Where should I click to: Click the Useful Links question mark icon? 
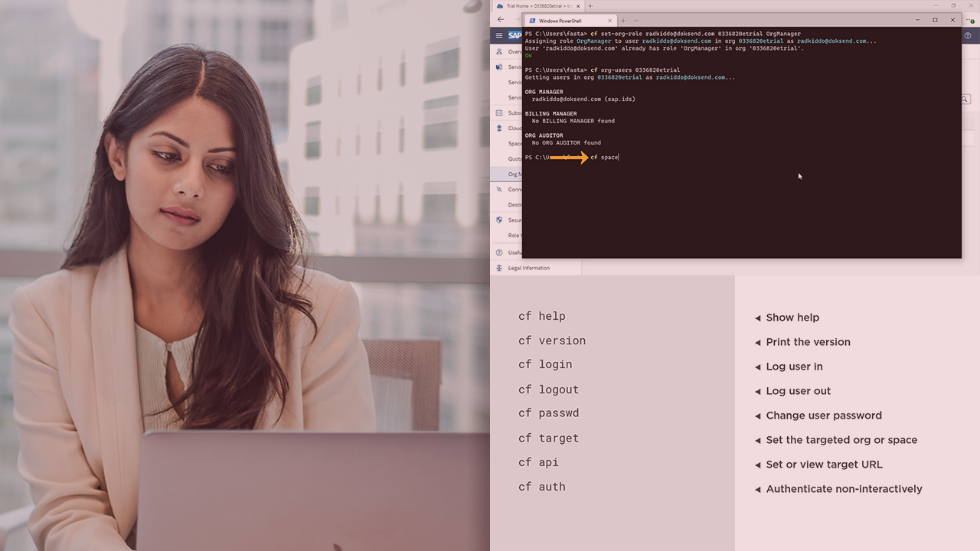coord(499,253)
